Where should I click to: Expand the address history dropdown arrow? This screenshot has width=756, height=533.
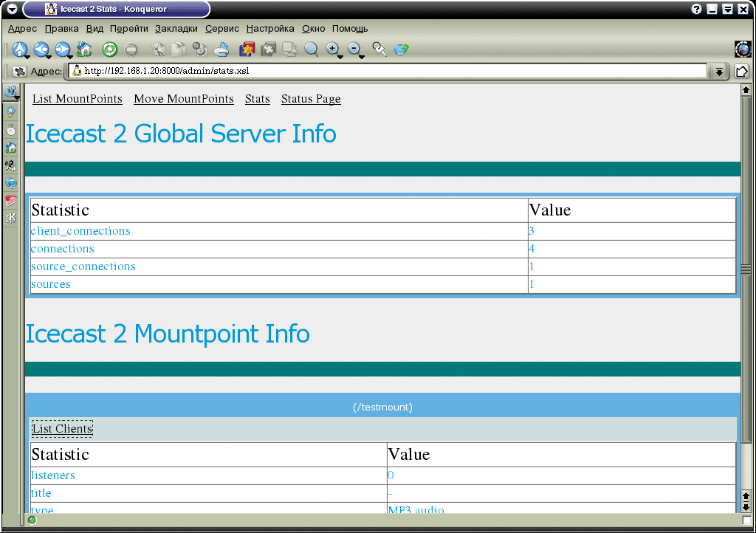click(x=719, y=72)
